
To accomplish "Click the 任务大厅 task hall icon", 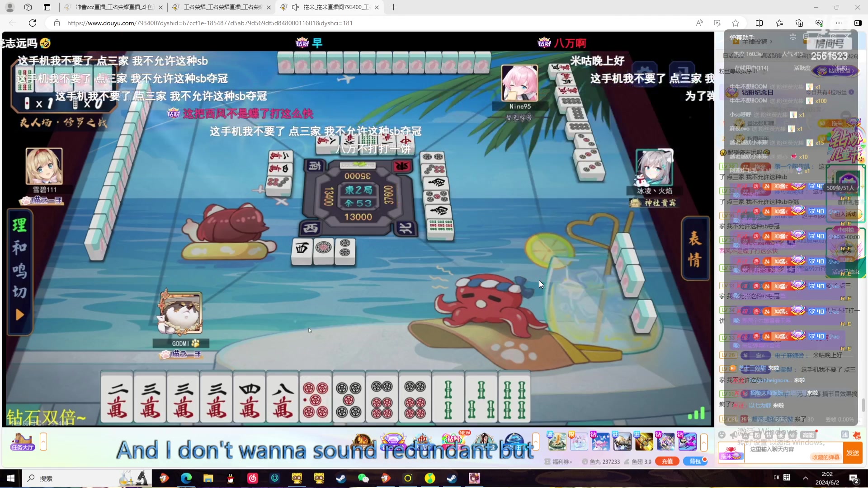I will (x=22, y=441).
